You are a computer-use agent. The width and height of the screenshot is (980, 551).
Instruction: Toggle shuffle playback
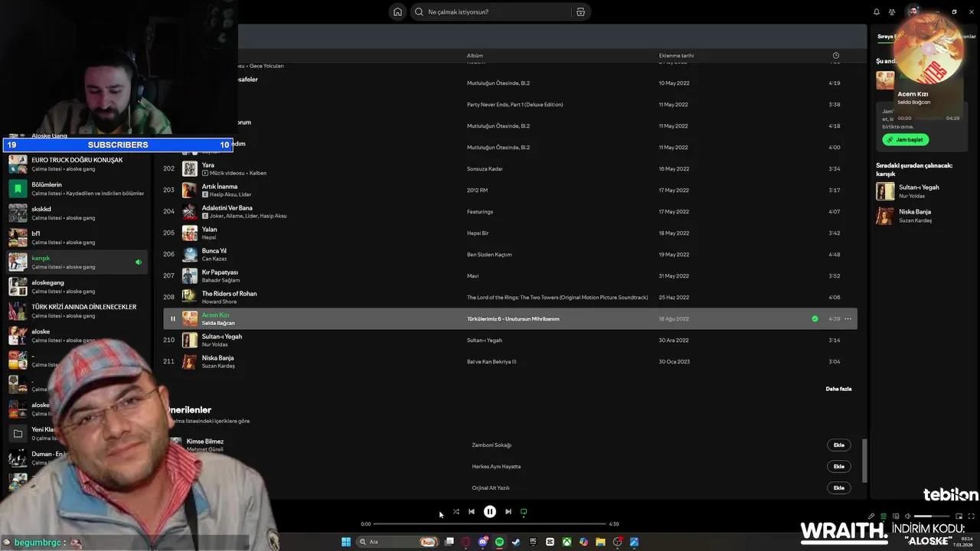[x=456, y=512]
